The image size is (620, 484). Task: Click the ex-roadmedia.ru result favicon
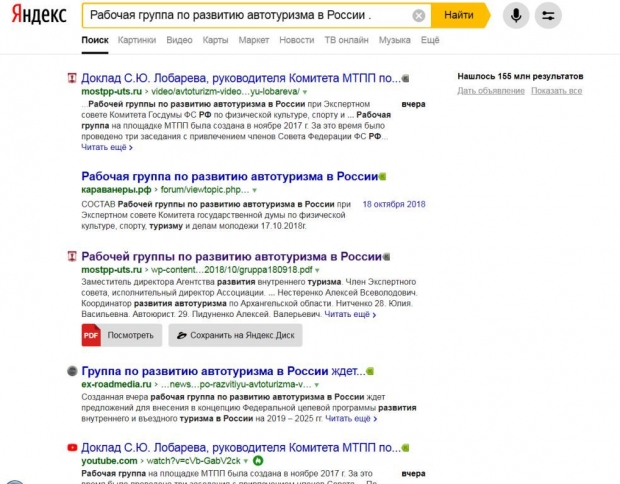[72, 371]
